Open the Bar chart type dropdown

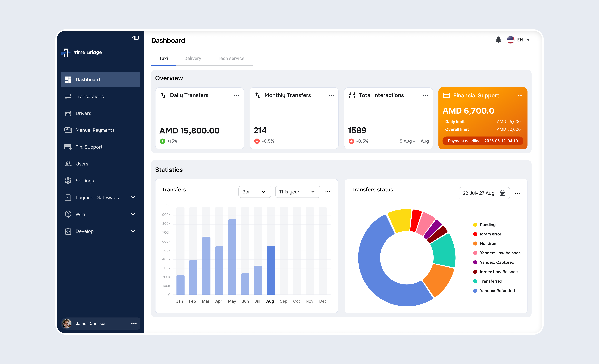tap(255, 192)
